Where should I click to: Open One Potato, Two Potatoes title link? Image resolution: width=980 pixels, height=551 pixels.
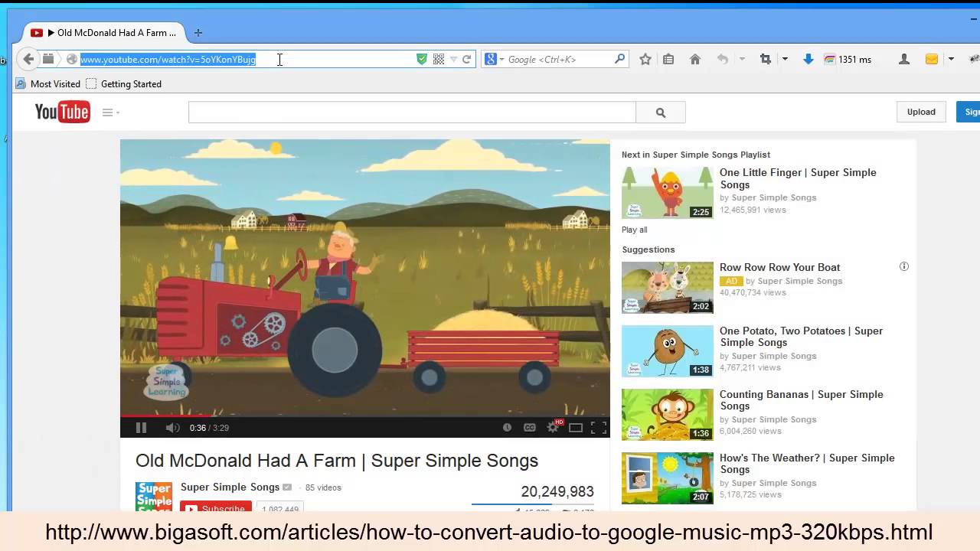click(801, 337)
